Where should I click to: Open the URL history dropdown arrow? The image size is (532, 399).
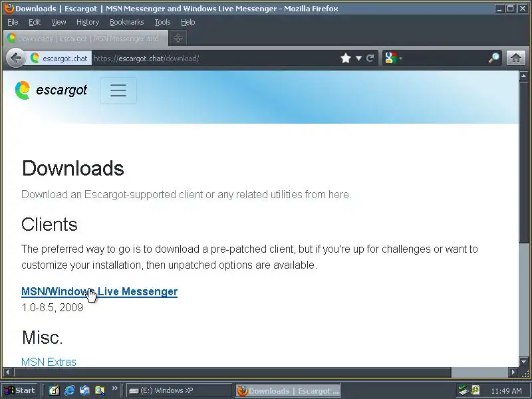358,59
